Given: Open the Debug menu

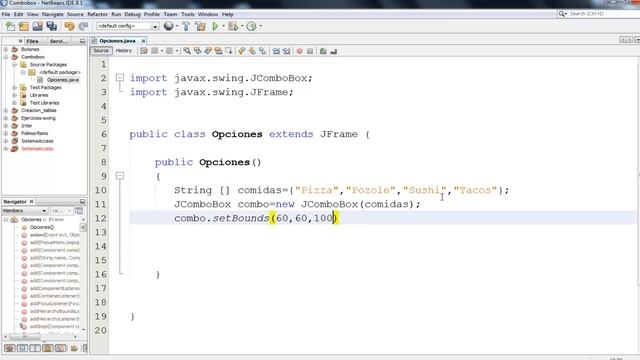Looking at the screenshot, I should [132, 14].
